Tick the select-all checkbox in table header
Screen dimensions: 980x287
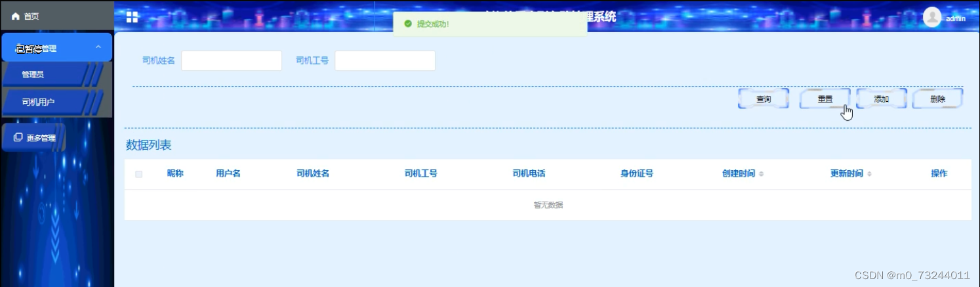[138, 174]
